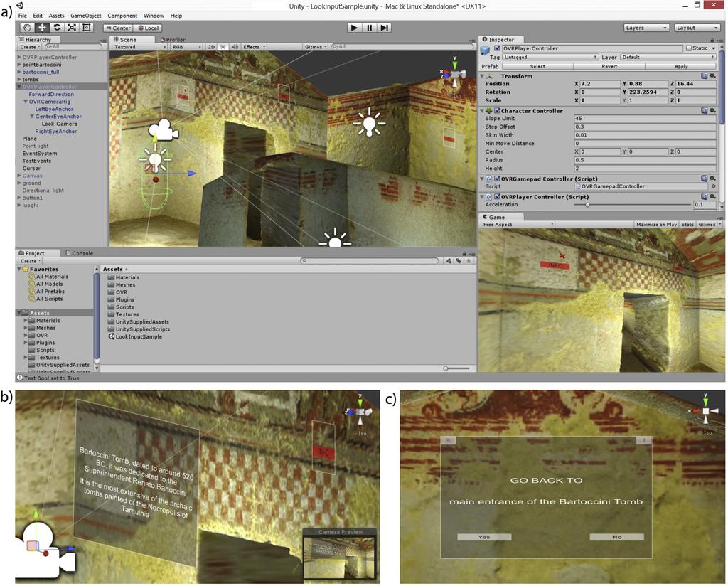Open the Character Controller gear menu
Image resolution: width=728 pixels, height=586 pixels.
[712, 110]
